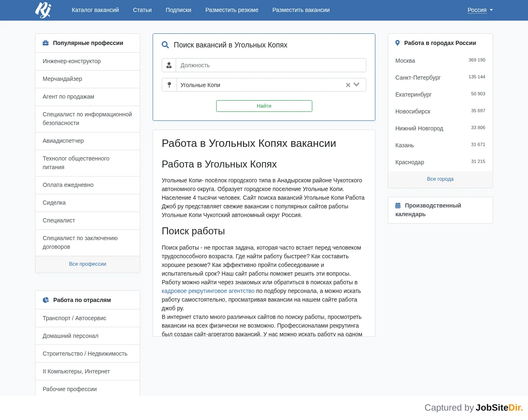The image size is (528, 420).
Task: Open Специалист по заключению договоров
Action: [x=87, y=243]
